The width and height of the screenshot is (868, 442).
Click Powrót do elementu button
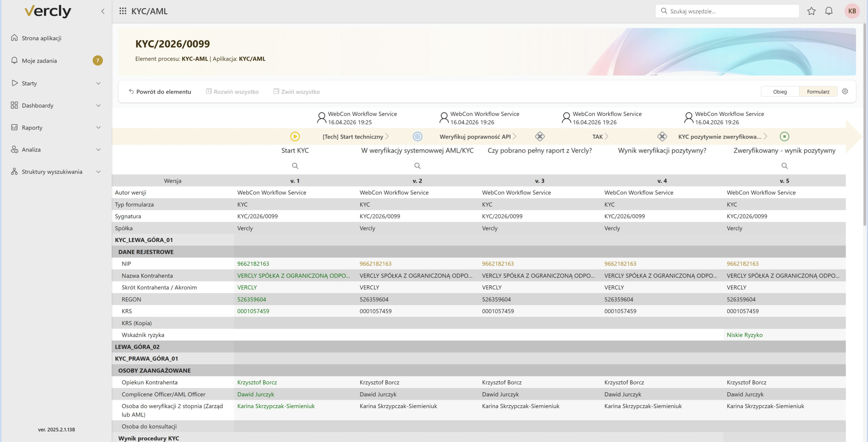[160, 92]
